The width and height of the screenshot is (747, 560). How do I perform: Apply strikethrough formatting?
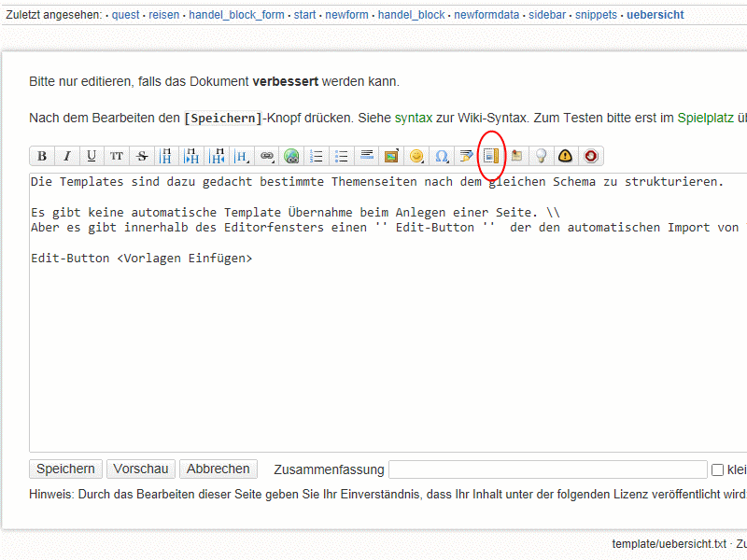pos(142,156)
